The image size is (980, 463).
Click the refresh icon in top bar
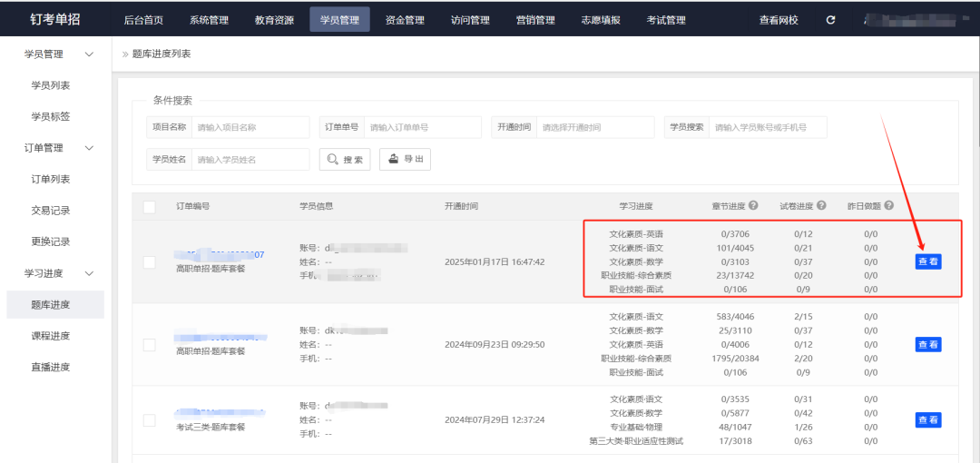pos(830,20)
